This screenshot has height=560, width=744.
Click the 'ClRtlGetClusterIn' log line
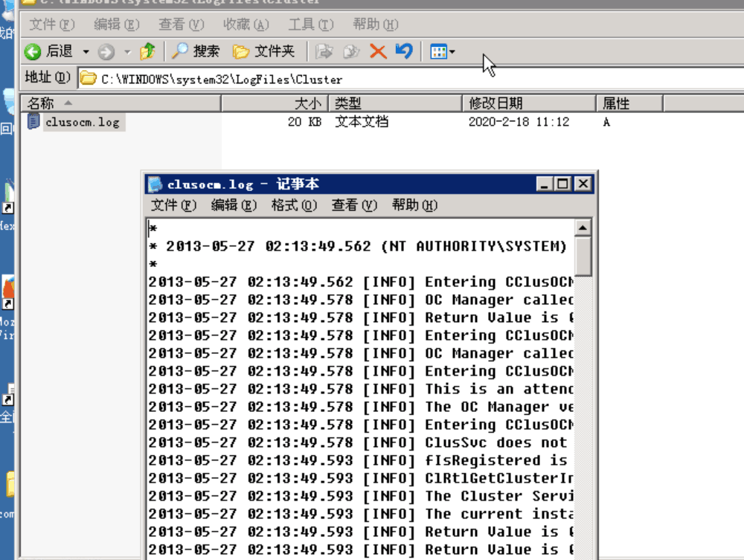[x=361, y=478]
